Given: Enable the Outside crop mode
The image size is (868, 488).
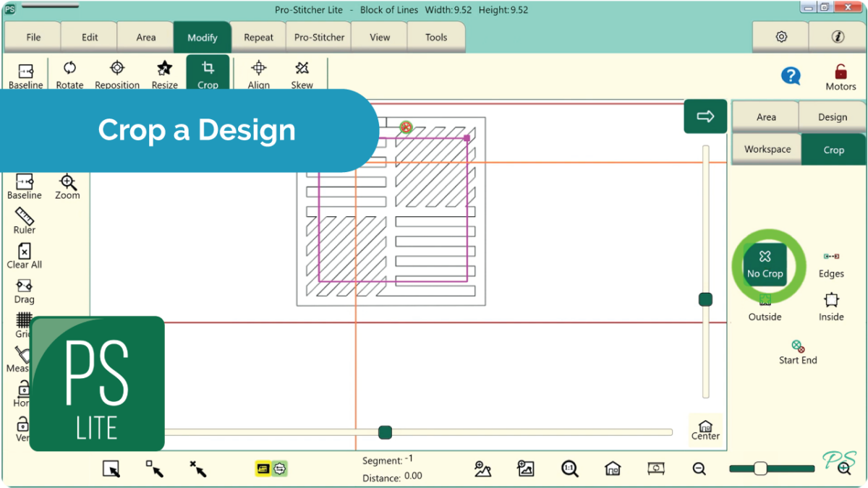Looking at the screenshot, I should tap(765, 307).
